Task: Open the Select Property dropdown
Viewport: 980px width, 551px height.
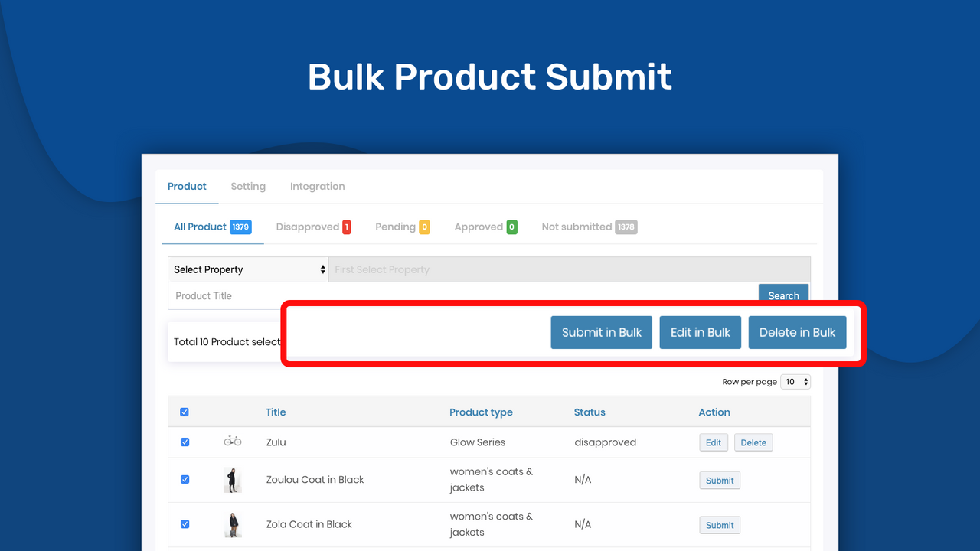Action: coord(247,269)
